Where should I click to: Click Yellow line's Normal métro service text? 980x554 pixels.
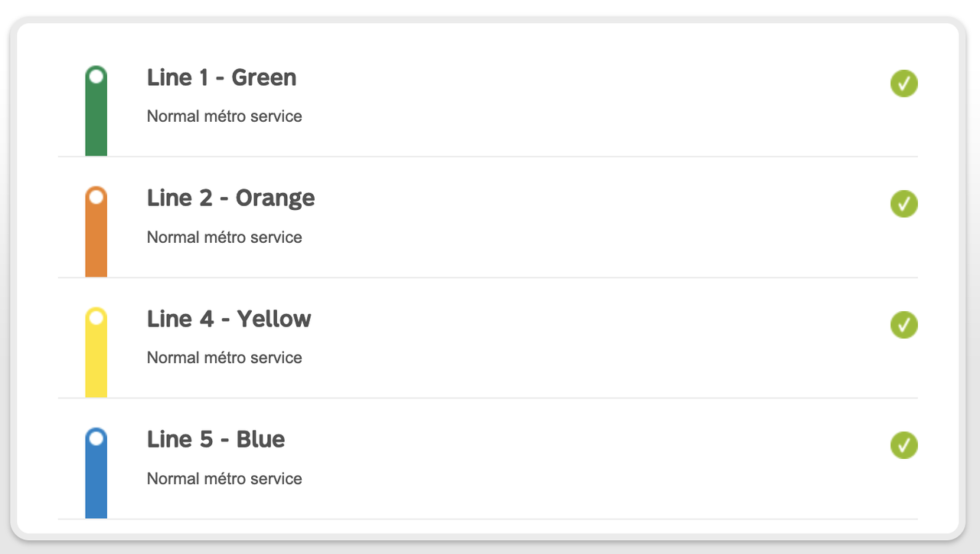[x=224, y=358]
